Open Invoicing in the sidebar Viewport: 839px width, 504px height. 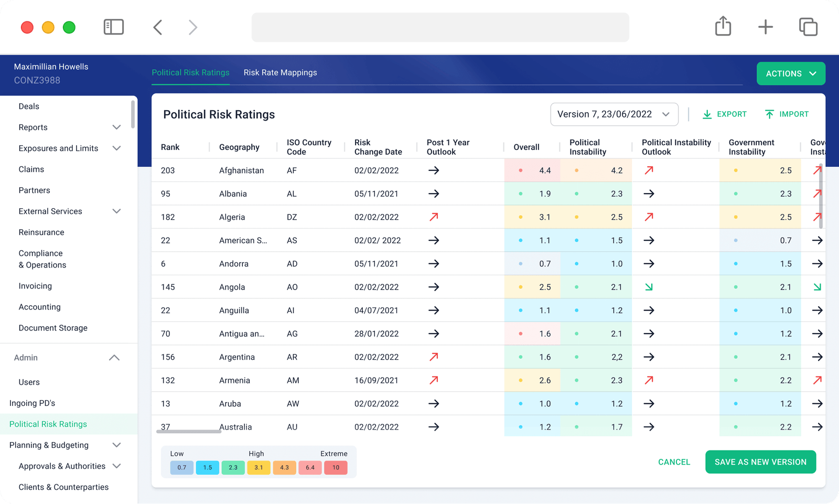35,286
